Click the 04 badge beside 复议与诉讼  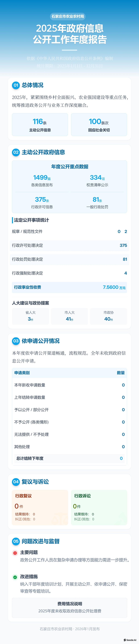point(16,482)
